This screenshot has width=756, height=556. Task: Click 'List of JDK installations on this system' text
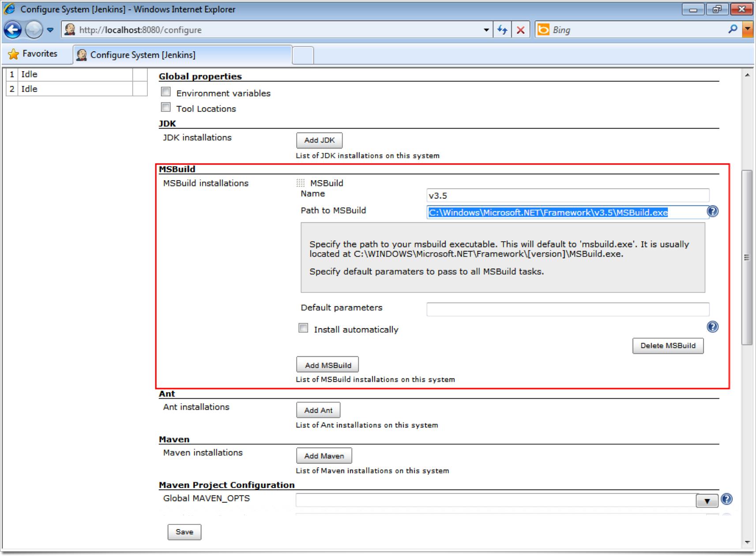click(x=368, y=155)
